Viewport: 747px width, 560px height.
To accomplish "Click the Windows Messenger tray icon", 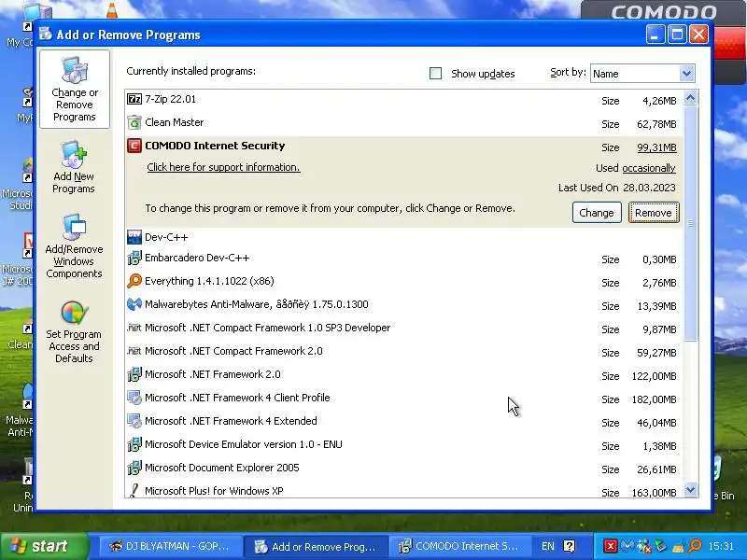I will (x=644, y=546).
